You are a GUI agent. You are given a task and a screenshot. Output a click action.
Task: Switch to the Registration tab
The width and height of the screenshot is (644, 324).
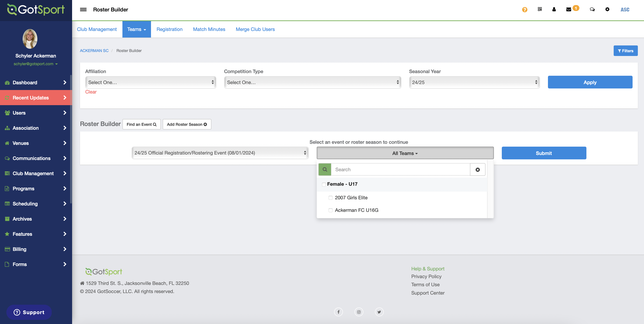click(x=169, y=29)
